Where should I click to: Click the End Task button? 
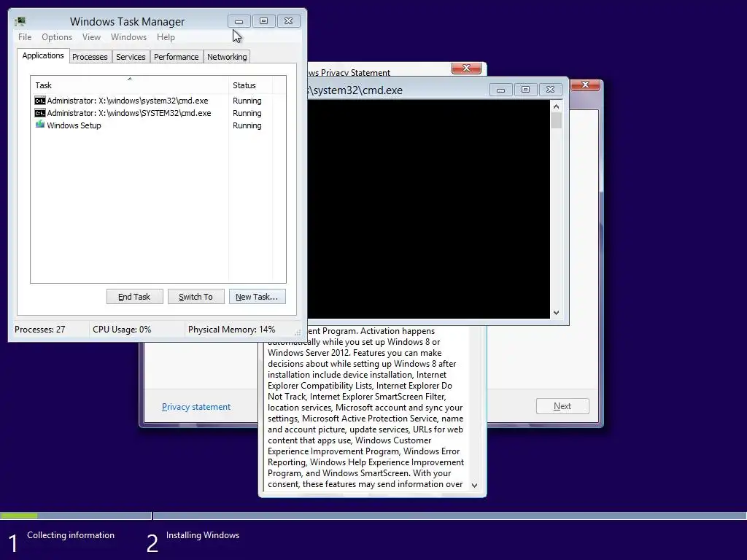134,297
